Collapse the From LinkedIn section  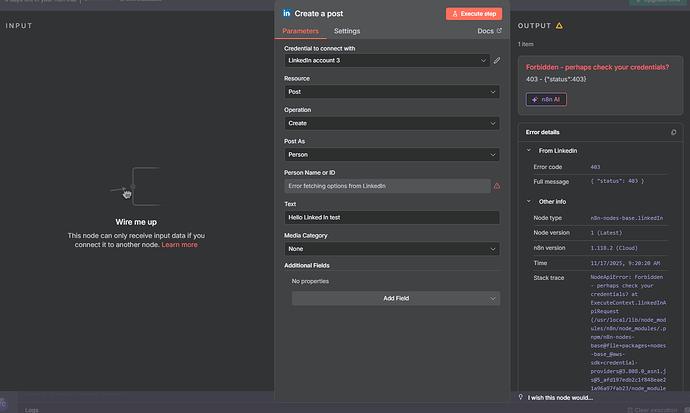[x=528, y=150]
